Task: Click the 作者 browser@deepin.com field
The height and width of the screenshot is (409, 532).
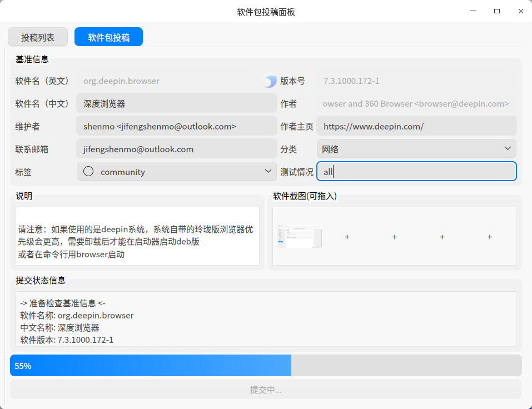Action: [416, 103]
